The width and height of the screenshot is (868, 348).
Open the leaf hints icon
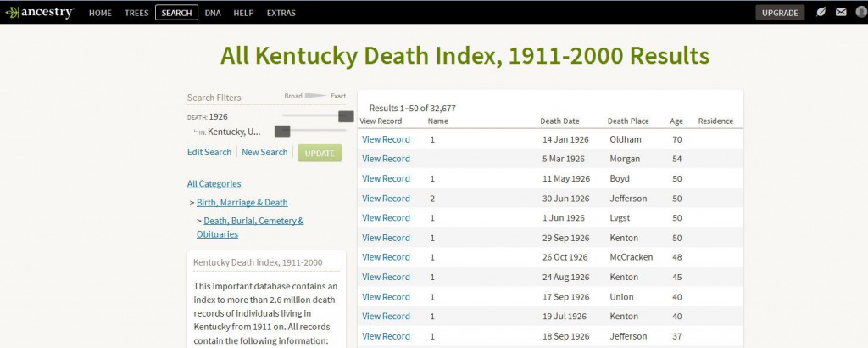point(821,12)
